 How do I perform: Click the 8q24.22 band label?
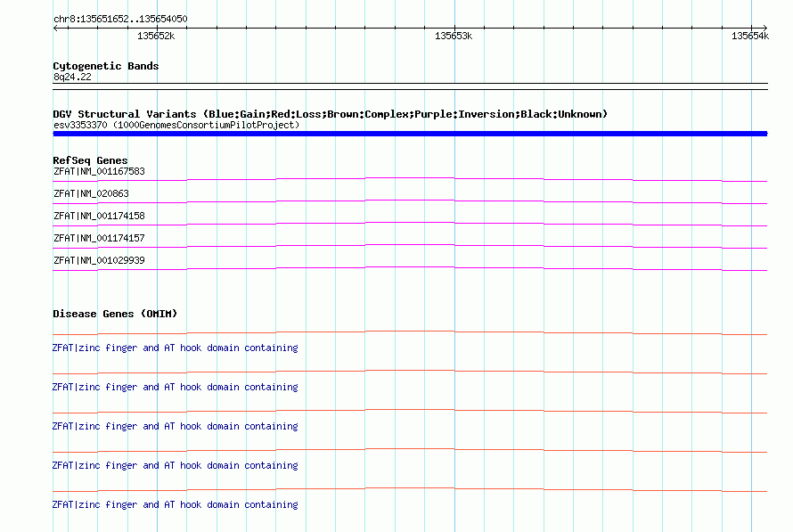pyautogui.click(x=72, y=77)
